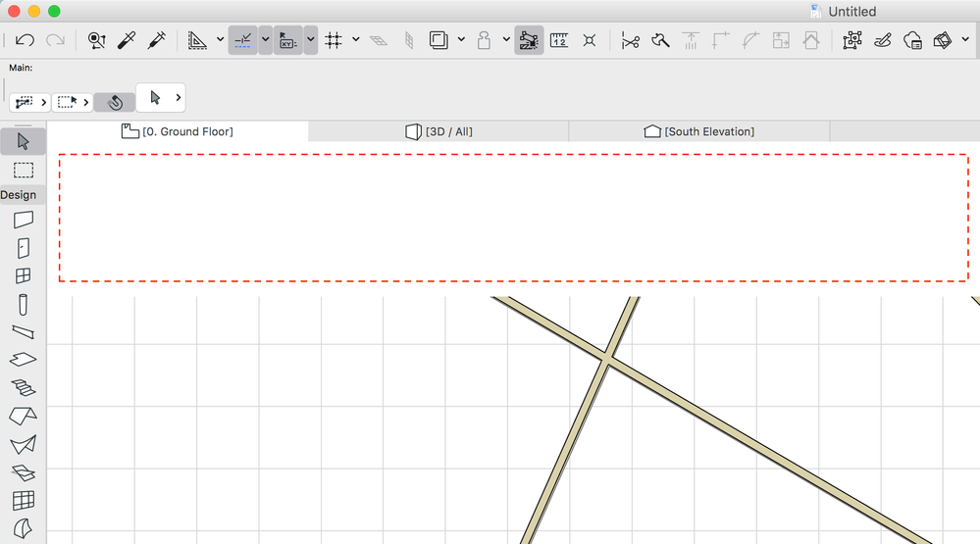The height and width of the screenshot is (544, 980).
Task: Select the Morph tool
Action: click(24, 528)
